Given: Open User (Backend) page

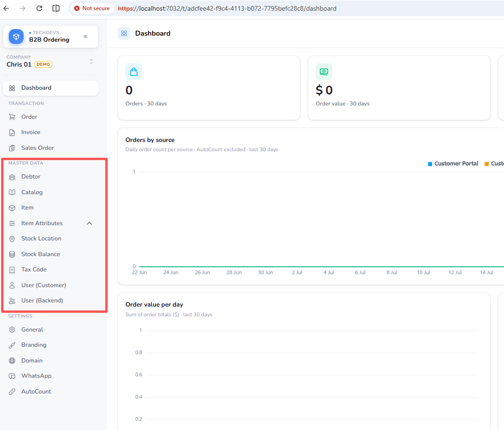Looking at the screenshot, I should click(x=51, y=301).
